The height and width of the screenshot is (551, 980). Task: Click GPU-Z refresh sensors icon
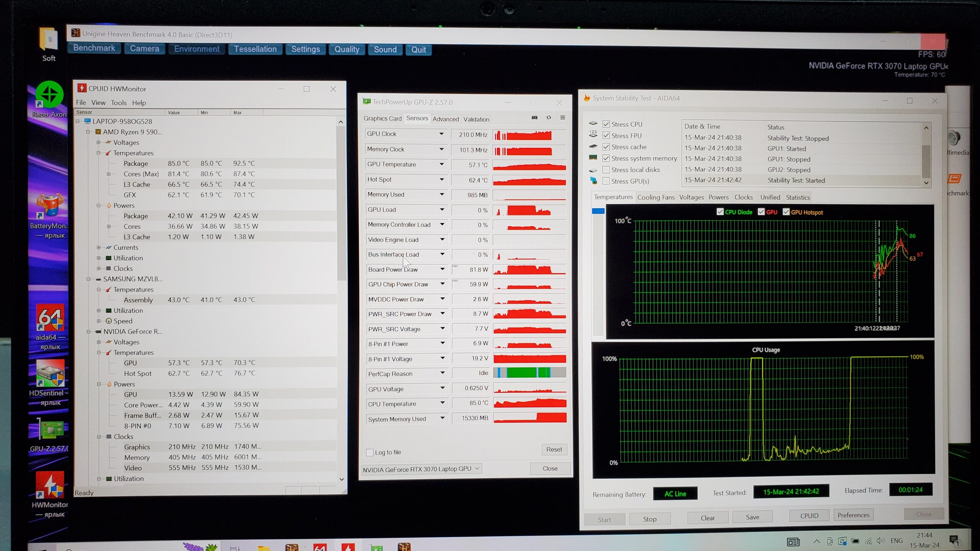[549, 118]
